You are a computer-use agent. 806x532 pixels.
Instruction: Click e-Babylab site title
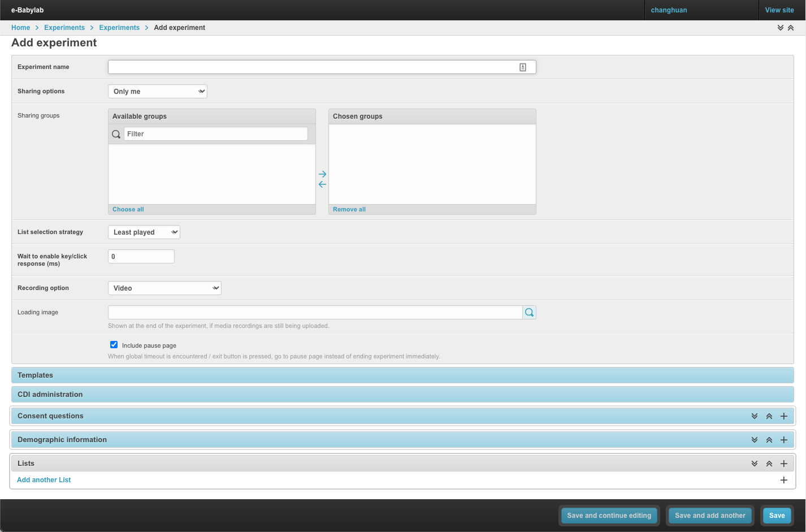27,10
